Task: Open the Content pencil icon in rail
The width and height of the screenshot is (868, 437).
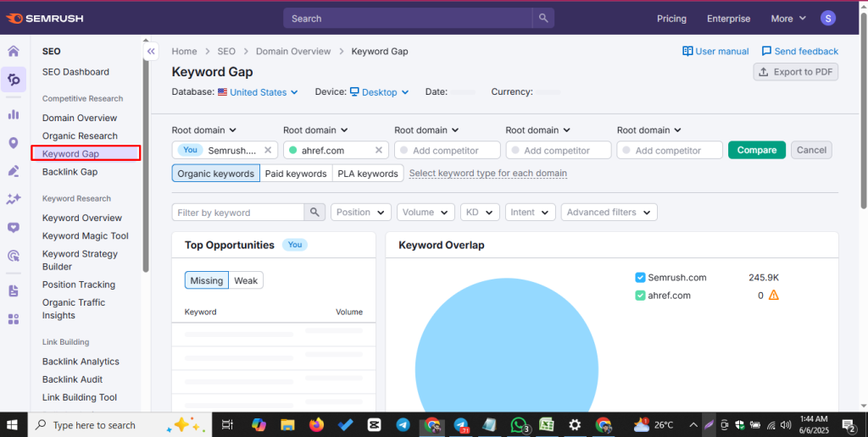Action: (x=14, y=171)
